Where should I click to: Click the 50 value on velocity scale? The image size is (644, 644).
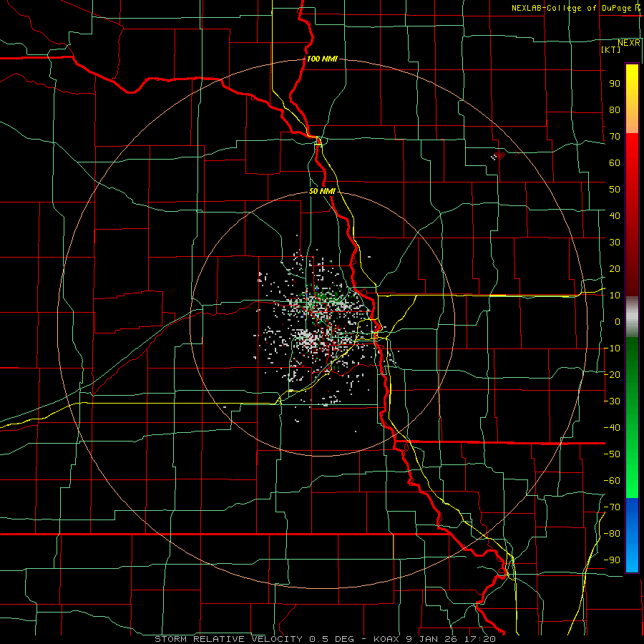point(615,190)
